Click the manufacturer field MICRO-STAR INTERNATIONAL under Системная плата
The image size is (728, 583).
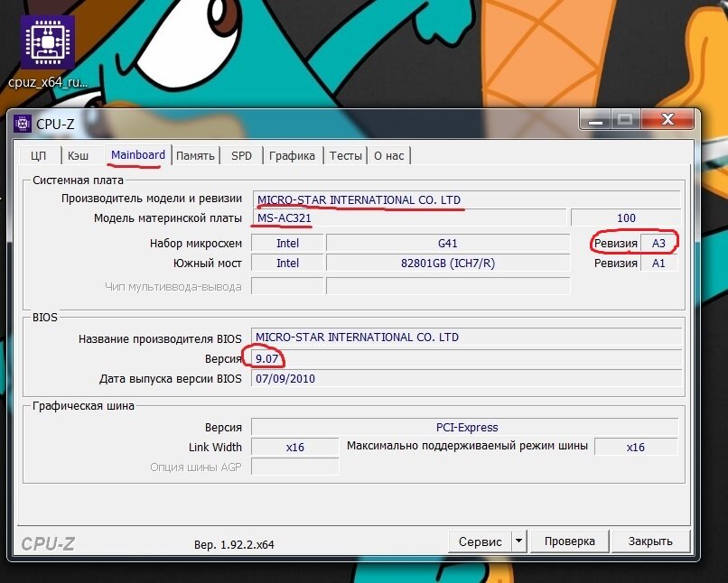[467, 199]
